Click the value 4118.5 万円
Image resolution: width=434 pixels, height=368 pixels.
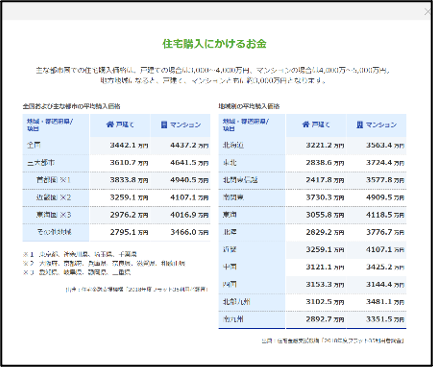pos(385,215)
